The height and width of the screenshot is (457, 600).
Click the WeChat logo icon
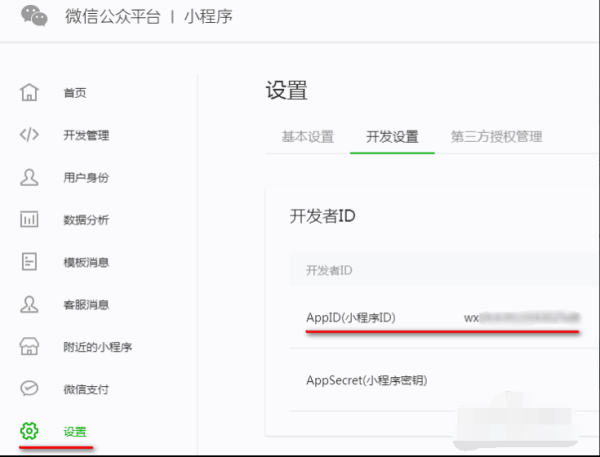tap(34, 16)
